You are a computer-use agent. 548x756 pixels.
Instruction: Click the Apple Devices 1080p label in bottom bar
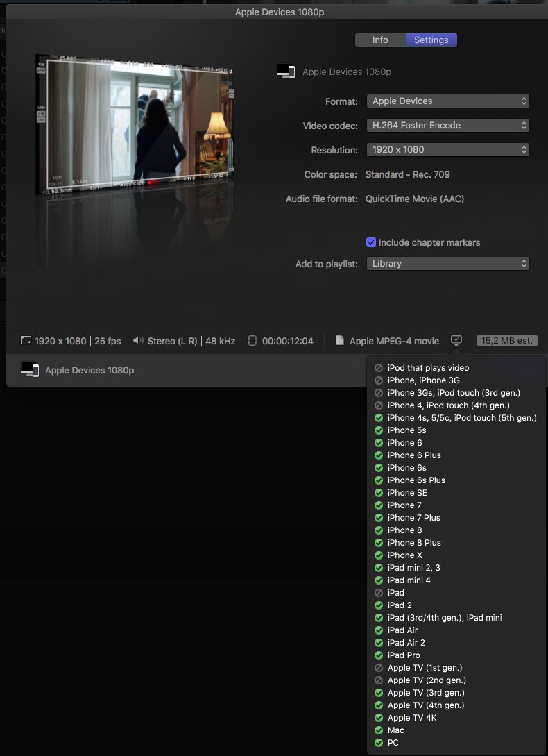coord(89,370)
